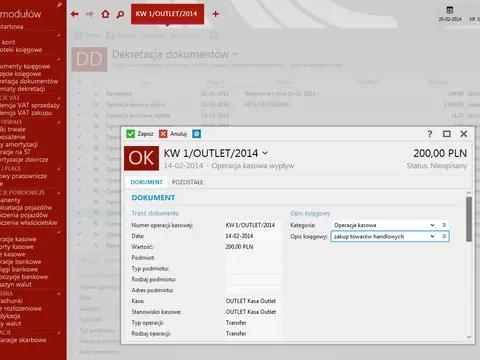Click the dialog scrollbar down arrow

pyautogui.click(x=469, y=337)
